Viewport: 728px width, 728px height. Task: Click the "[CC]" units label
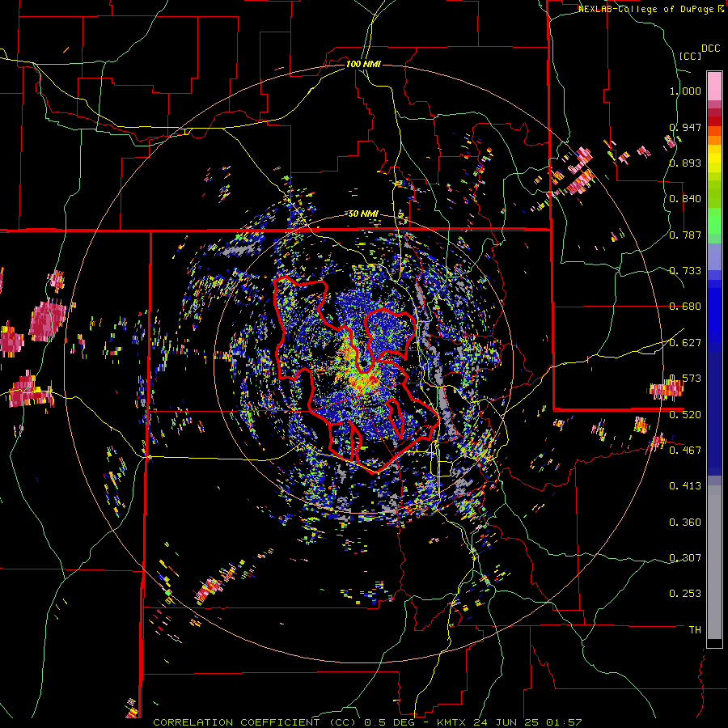tap(691, 56)
